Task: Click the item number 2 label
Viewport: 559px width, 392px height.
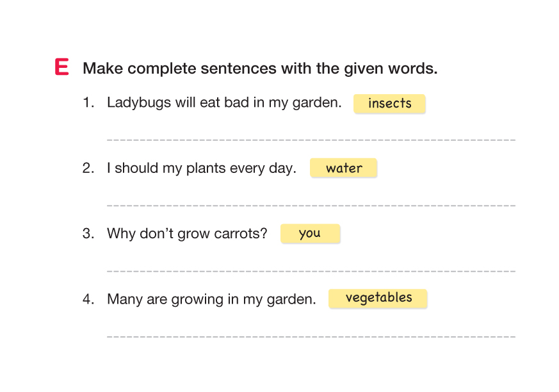Action: point(88,168)
